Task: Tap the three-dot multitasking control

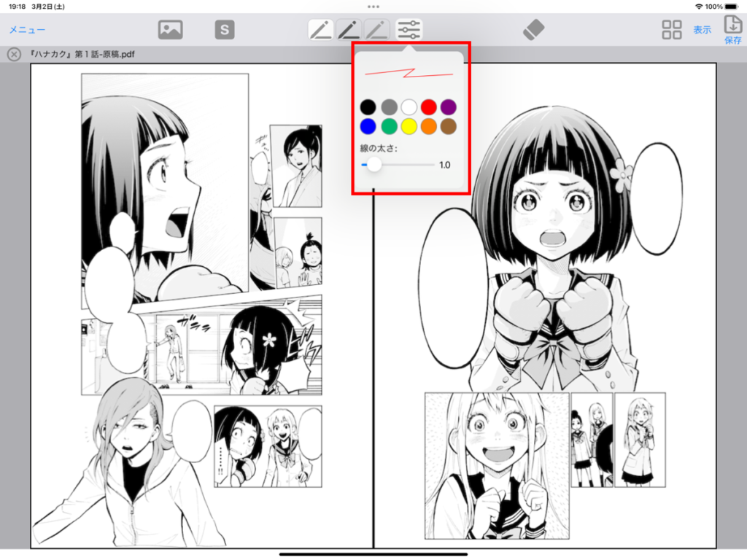Action: [373, 7]
